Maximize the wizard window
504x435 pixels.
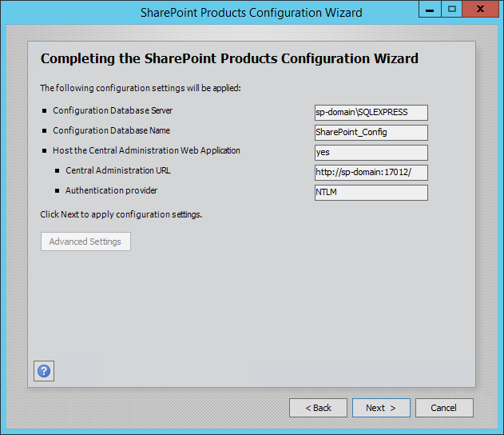[451, 9]
